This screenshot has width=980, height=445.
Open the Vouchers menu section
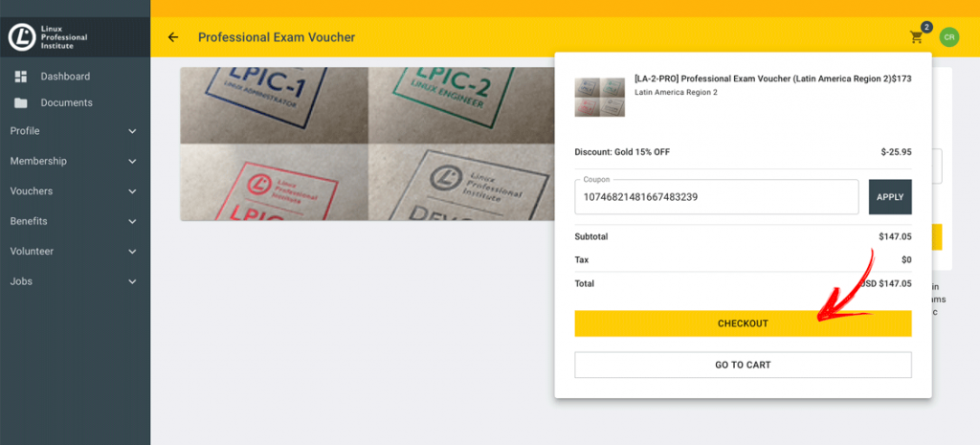coord(75,191)
